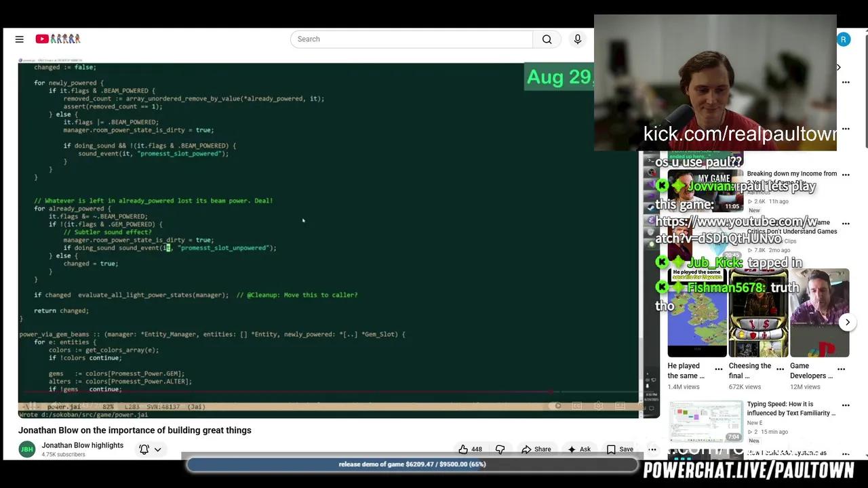Click the release demo donation goal bar
This screenshot has height=488, width=868.
click(412, 464)
